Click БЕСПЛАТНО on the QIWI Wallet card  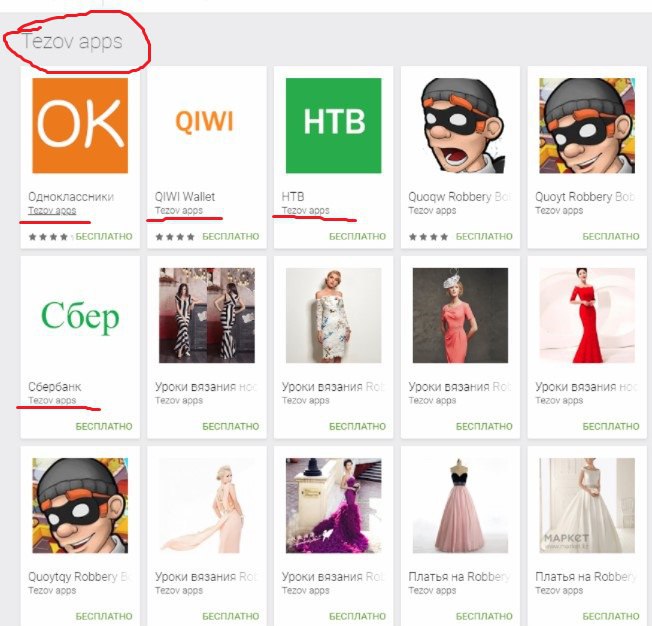click(231, 236)
